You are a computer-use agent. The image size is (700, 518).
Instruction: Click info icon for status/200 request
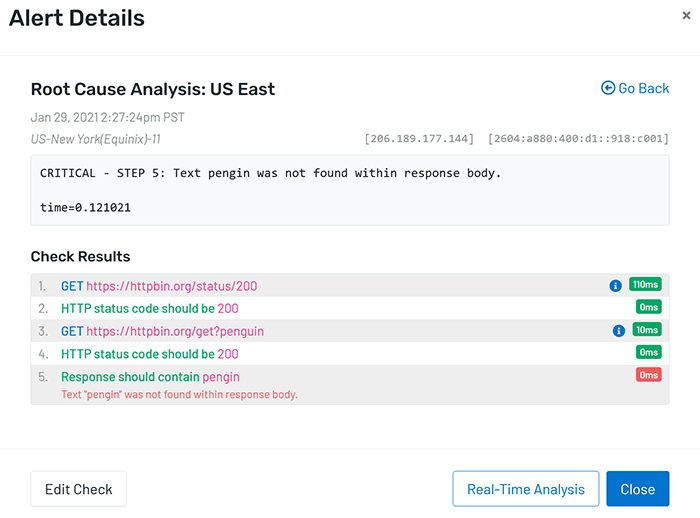(x=615, y=285)
